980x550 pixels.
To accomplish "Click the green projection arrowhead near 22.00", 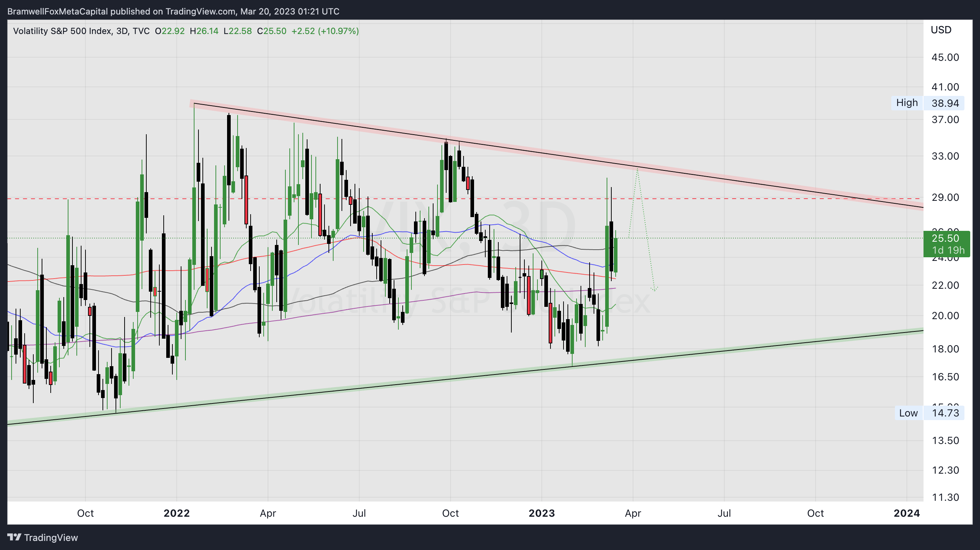I will (654, 288).
